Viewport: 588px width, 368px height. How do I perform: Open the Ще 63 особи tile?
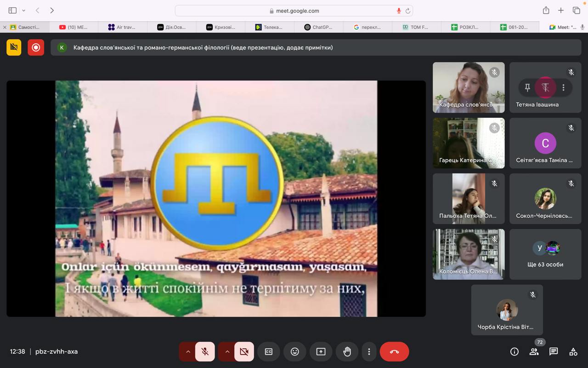point(545,254)
